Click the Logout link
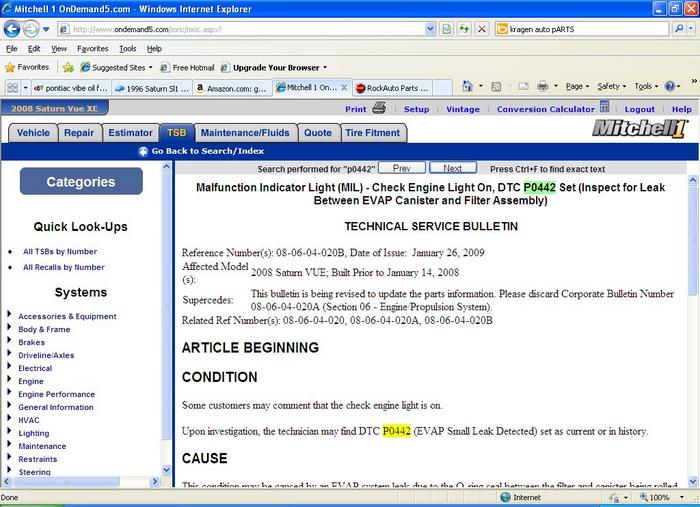The height and width of the screenshot is (507, 700). pyautogui.click(x=639, y=109)
